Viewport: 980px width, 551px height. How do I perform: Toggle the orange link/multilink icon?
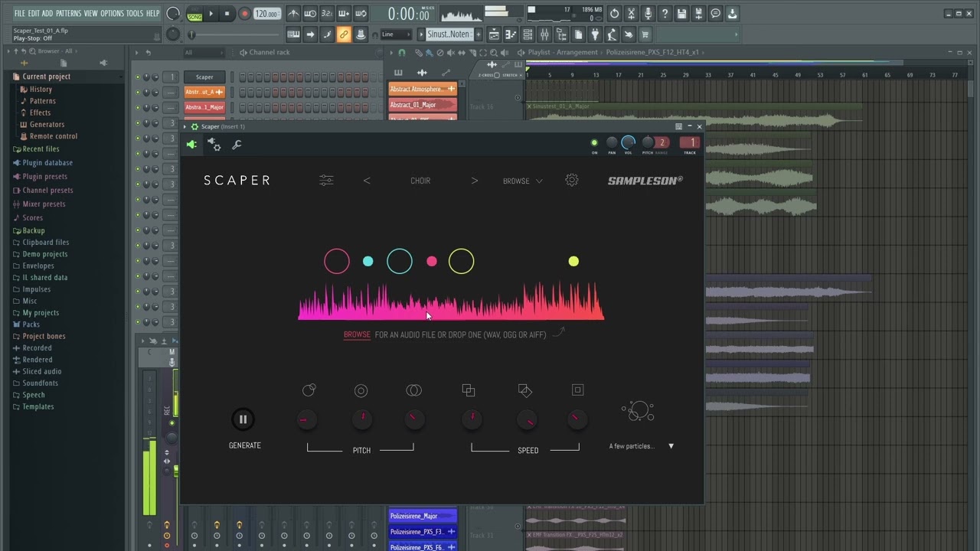(x=344, y=34)
